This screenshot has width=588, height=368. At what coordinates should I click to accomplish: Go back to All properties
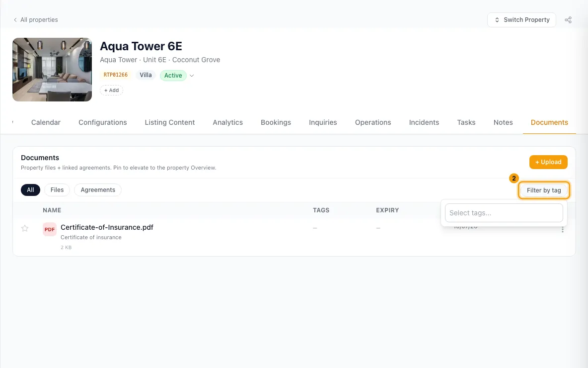coord(39,20)
